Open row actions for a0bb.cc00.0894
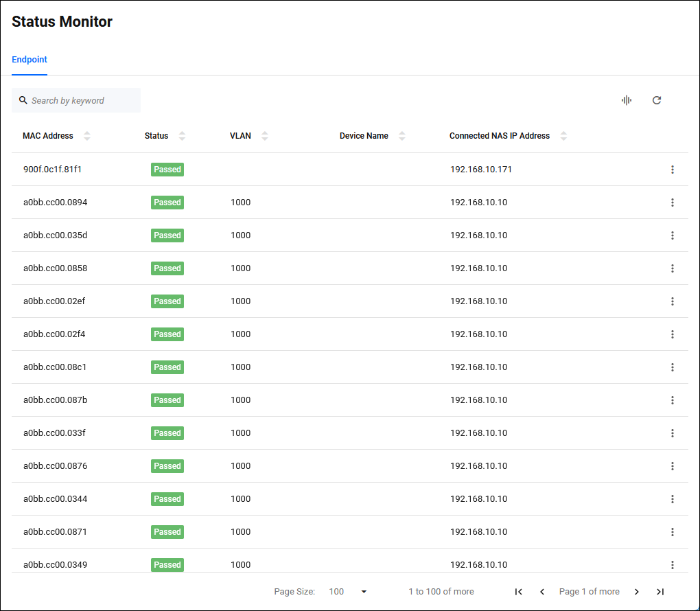Image resolution: width=700 pixels, height=611 pixels. 673,203
